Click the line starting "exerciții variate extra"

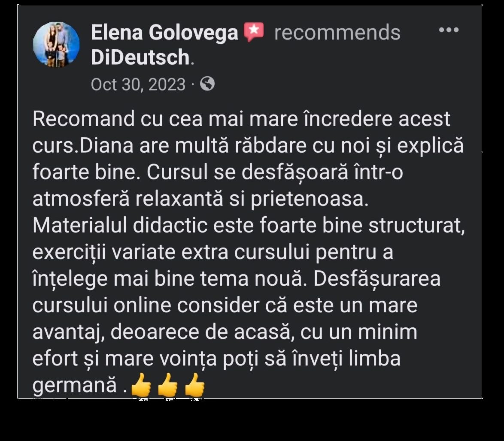(x=213, y=252)
